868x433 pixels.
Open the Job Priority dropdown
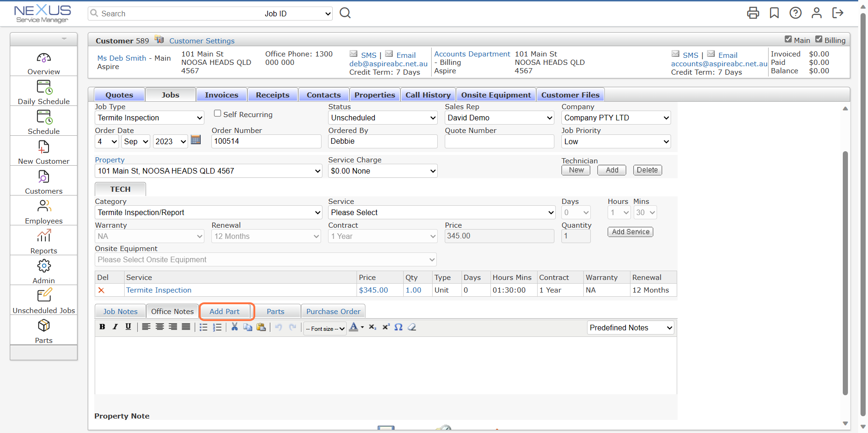pyautogui.click(x=616, y=141)
